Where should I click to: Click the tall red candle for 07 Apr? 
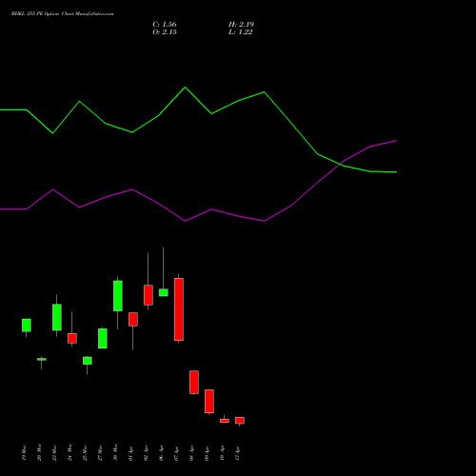click(x=179, y=309)
